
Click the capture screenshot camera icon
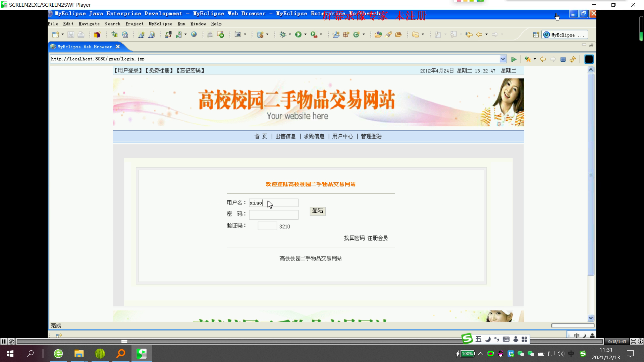[x=238, y=35]
